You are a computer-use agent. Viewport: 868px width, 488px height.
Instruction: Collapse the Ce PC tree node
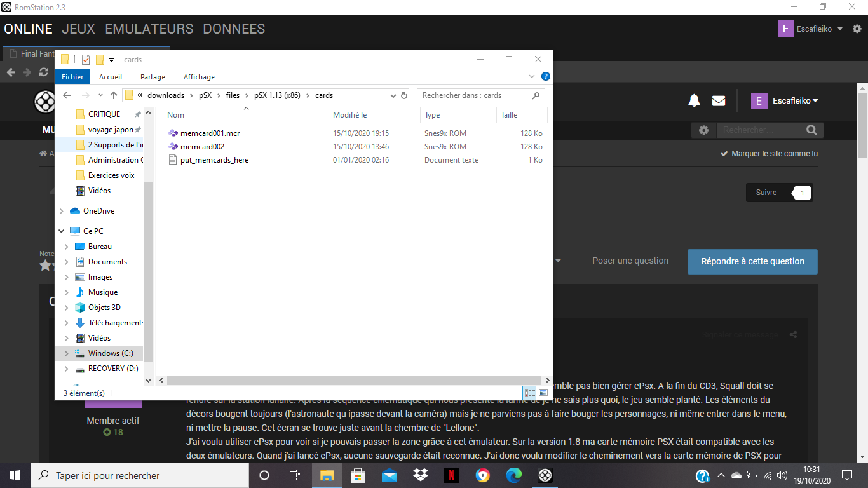62,231
